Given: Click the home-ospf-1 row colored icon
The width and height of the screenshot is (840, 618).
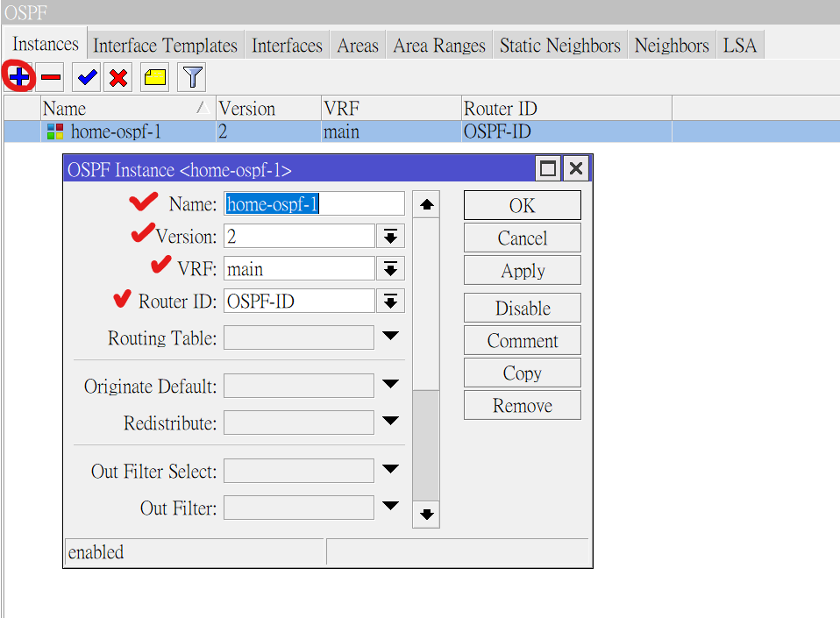Looking at the screenshot, I should pyautogui.click(x=54, y=131).
